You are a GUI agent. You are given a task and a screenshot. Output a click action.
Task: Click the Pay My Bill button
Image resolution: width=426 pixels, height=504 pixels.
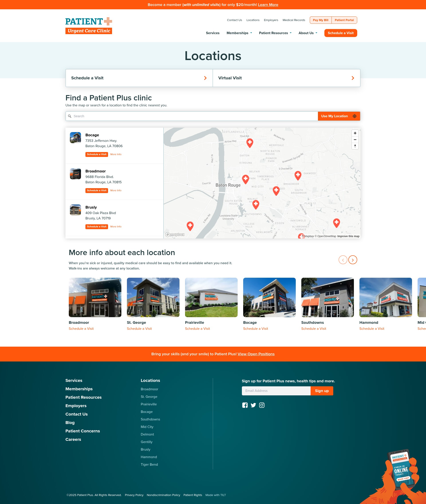point(320,20)
